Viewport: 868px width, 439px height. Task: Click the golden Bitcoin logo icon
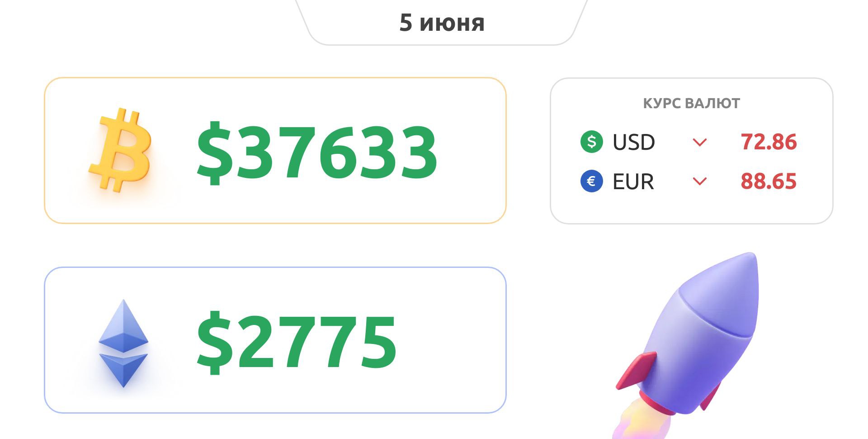[120, 149]
